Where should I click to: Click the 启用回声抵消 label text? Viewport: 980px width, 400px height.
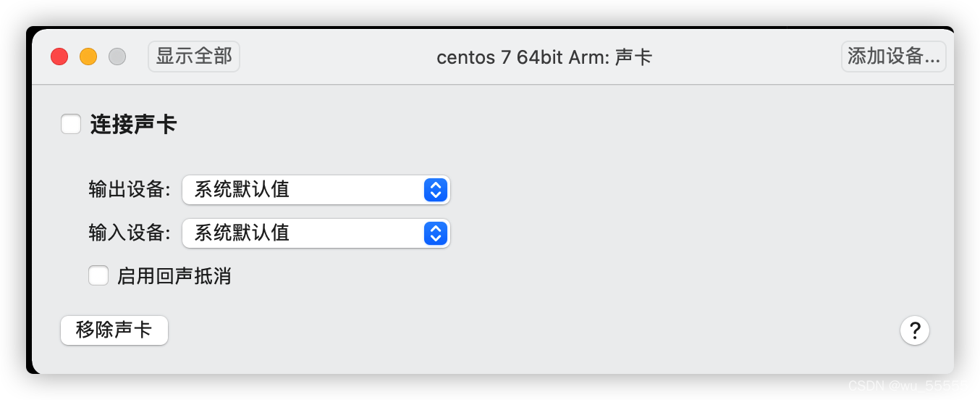[x=174, y=276]
